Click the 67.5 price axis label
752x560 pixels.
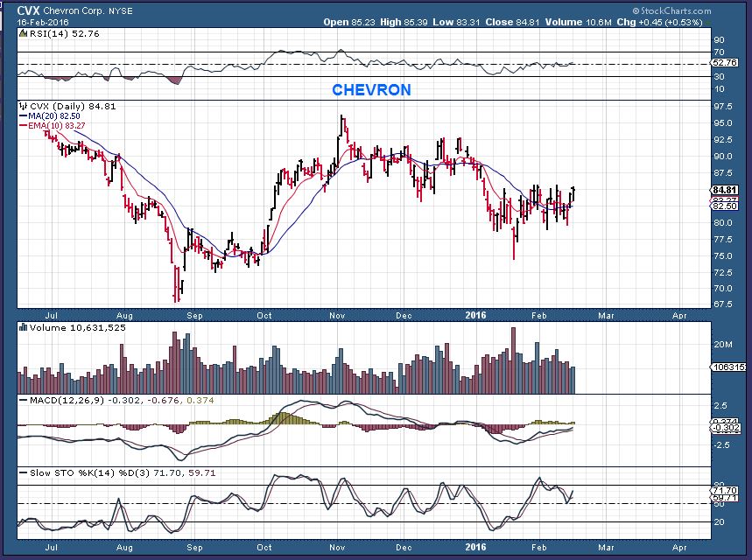[x=723, y=304]
